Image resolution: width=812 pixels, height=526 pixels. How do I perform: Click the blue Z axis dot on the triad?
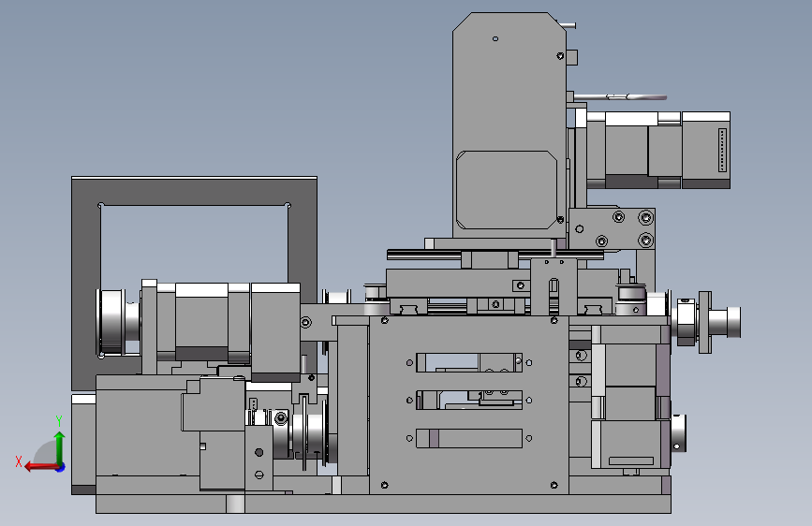pos(61,467)
